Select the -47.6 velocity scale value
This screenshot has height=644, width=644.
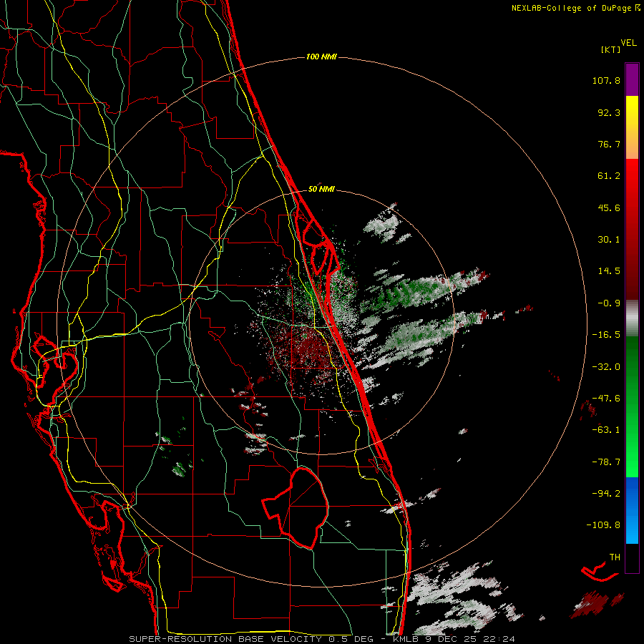pos(606,399)
